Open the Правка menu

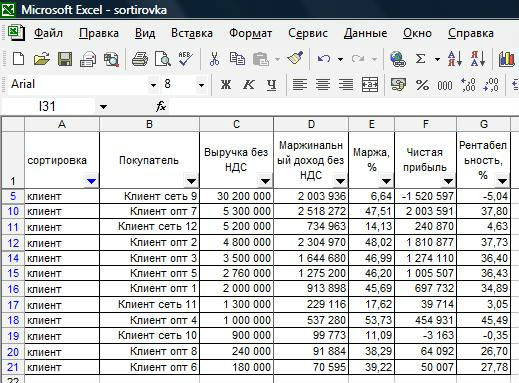(x=99, y=33)
